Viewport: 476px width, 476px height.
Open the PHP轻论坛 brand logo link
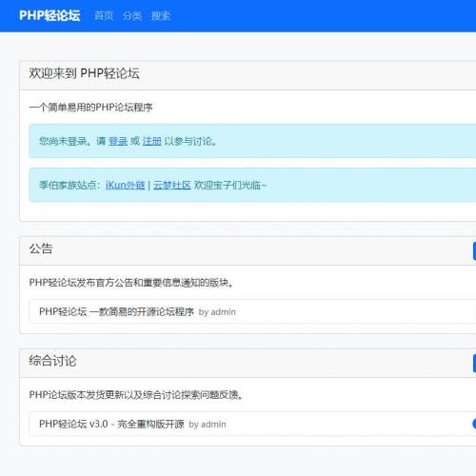pos(50,15)
